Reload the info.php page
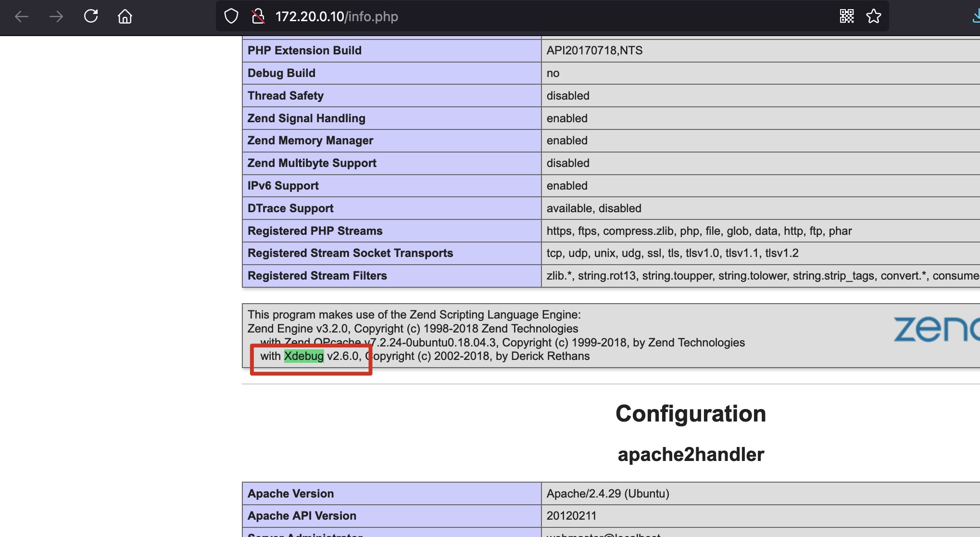 (x=91, y=16)
